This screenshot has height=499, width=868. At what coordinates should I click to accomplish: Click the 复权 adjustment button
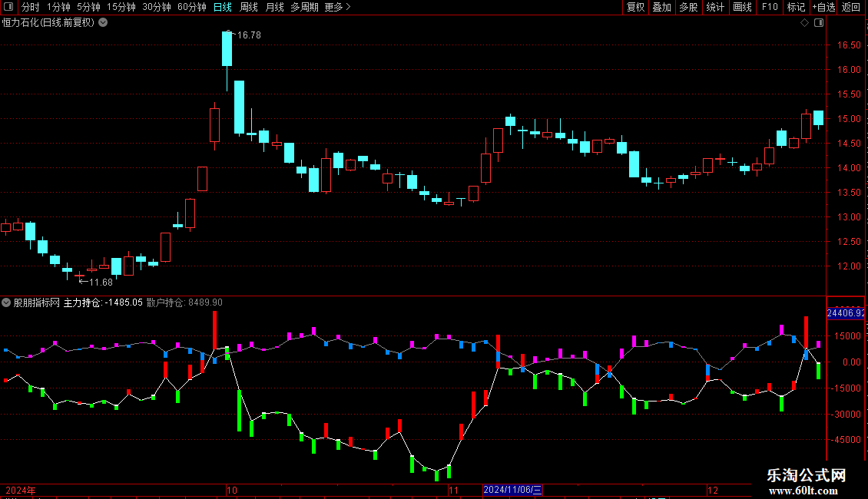click(635, 7)
